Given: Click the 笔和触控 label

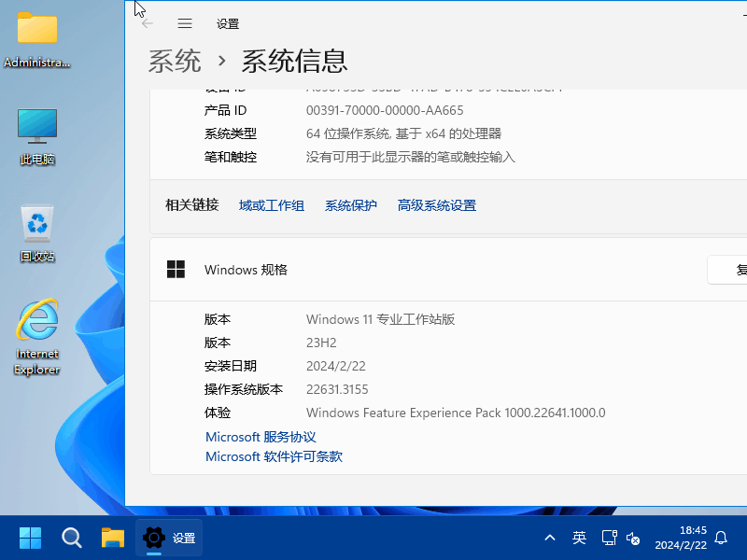Looking at the screenshot, I should [230, 157].
